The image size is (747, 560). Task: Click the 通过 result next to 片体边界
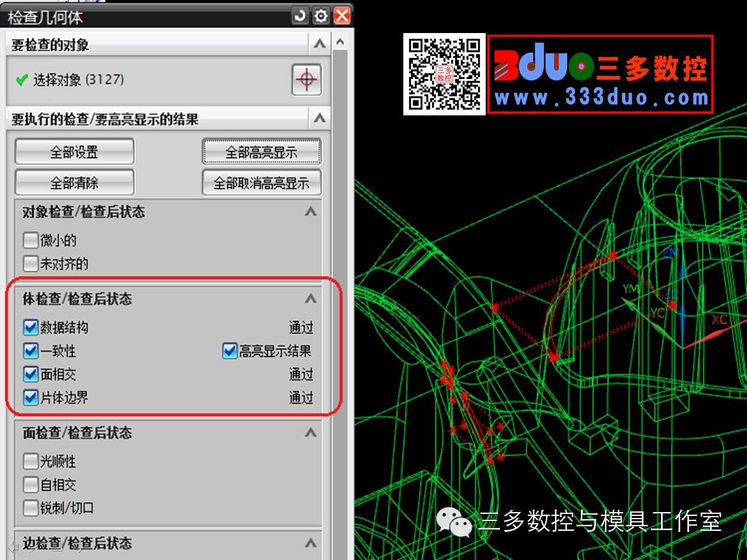(x=301, y=398)
